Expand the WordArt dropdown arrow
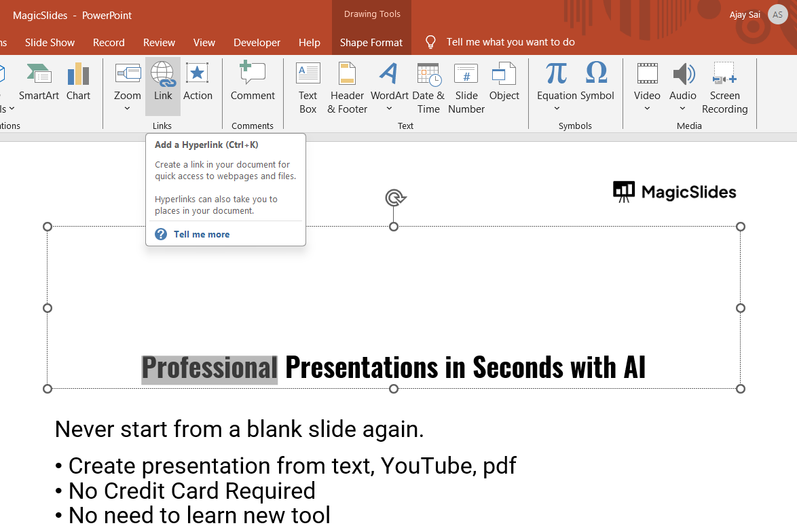Viewport: 797px width, 532px height. (x=390, y=108)
